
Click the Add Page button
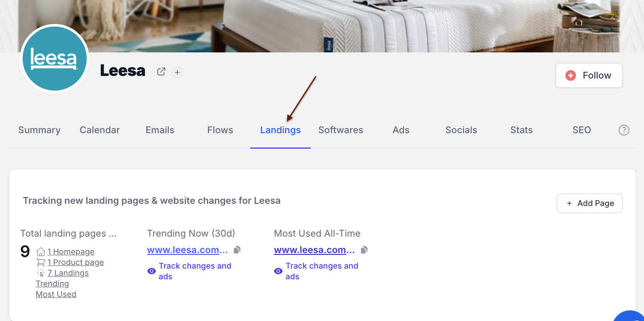click(590, 203)
